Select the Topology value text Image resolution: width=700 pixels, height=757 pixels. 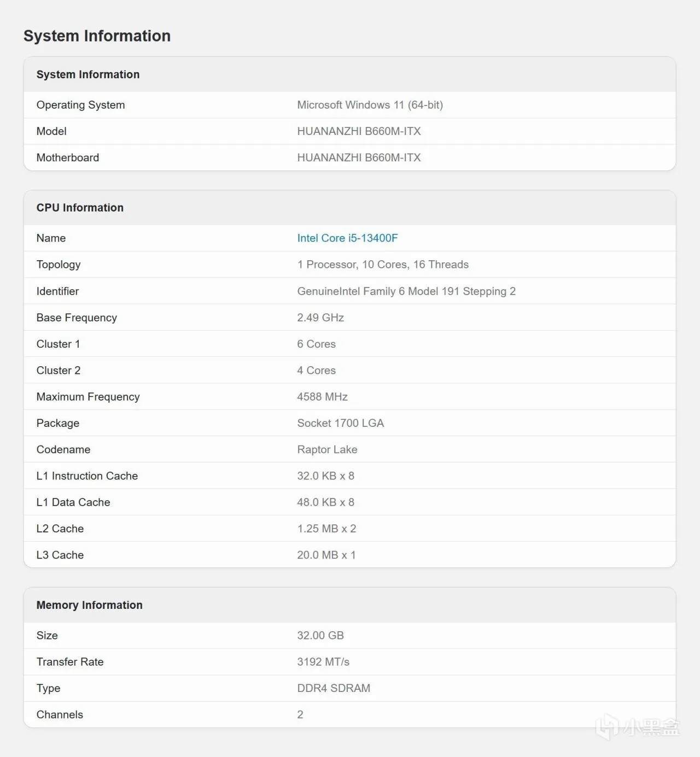coord(383,265)
